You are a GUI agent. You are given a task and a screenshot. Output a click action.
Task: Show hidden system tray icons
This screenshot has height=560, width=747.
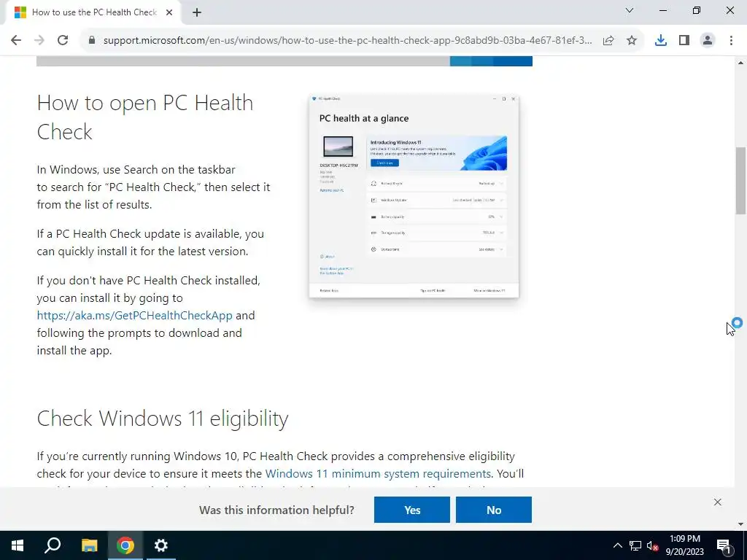pyautogui.click(x=617, y=545)
